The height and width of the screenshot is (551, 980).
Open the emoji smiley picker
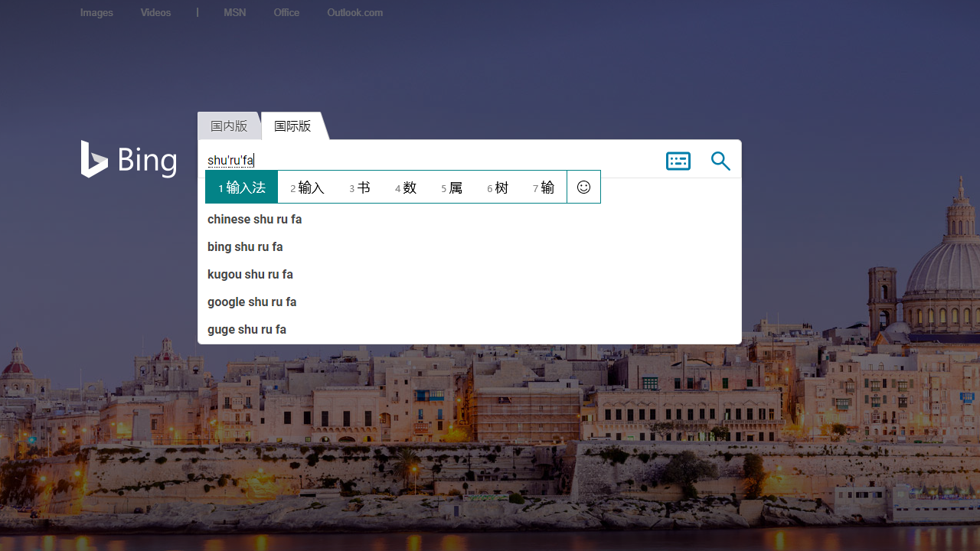(583, 187)
